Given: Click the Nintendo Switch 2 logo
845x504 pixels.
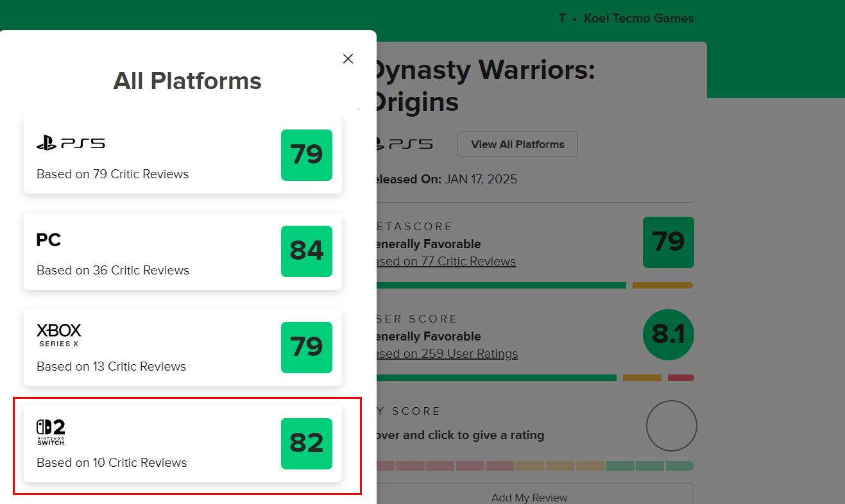Looking at the screenshot, I should (x=51, y=432).
